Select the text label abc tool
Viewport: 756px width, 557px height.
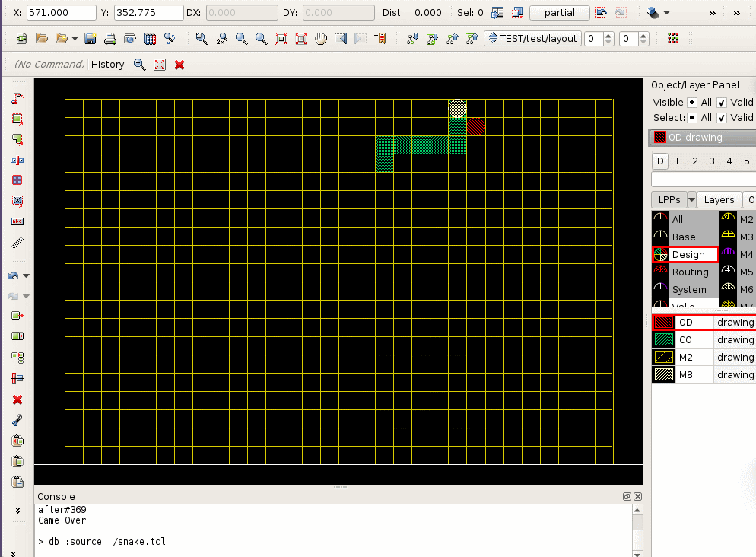(x=17, y=221)
